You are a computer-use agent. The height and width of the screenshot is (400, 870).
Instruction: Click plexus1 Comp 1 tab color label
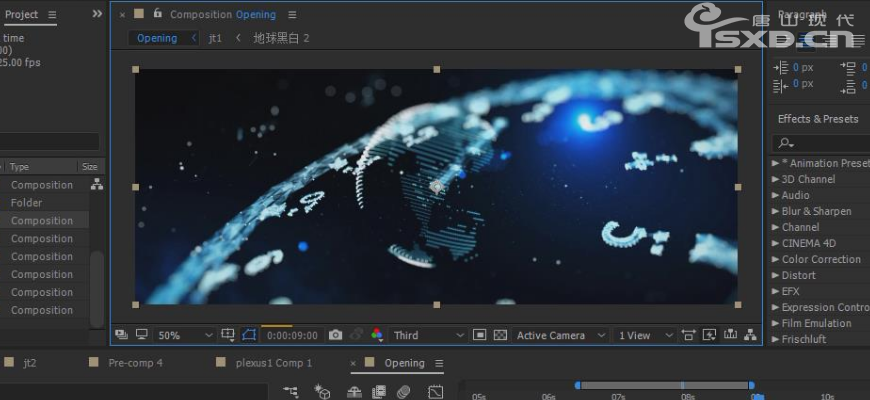click(221, 362)
